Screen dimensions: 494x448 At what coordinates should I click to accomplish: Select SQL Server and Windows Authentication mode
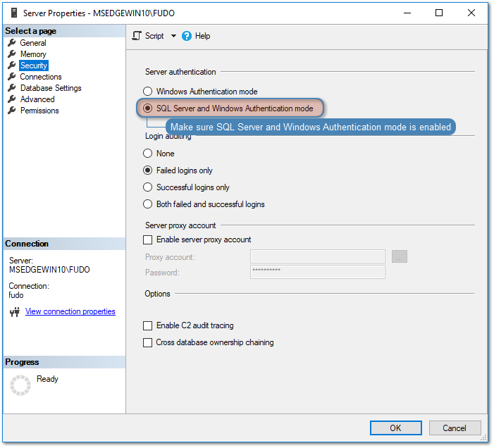pos(148,108)
